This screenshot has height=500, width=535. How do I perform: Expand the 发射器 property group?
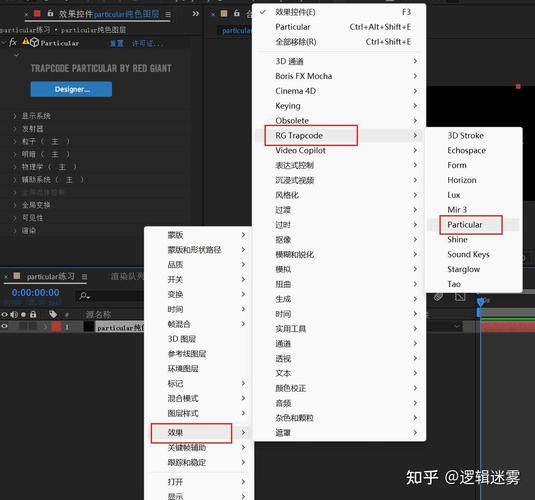point(15,129)
